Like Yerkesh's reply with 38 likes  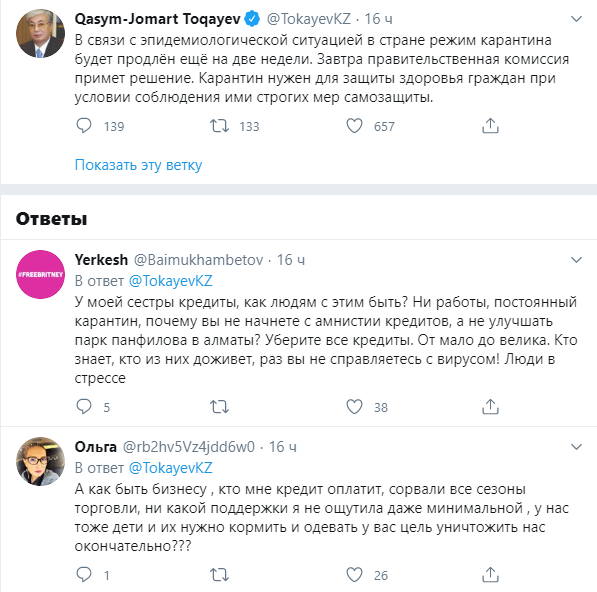click(354, 407)
